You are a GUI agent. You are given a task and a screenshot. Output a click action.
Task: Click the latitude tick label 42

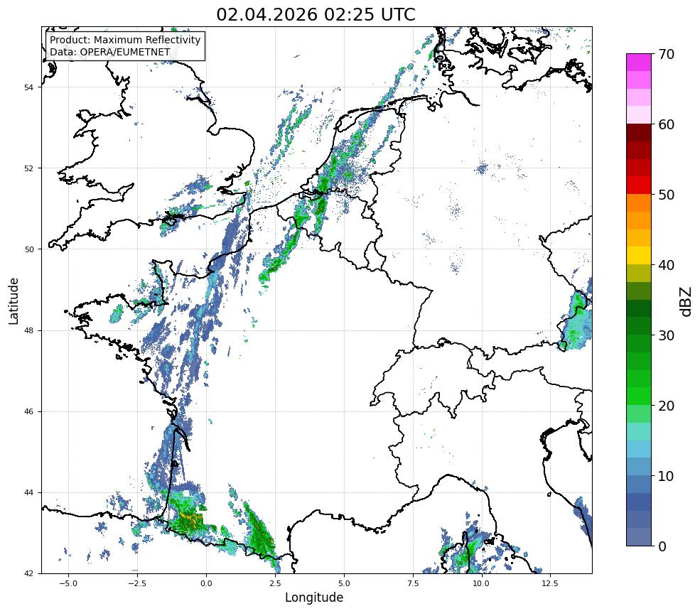click(28, 573)
